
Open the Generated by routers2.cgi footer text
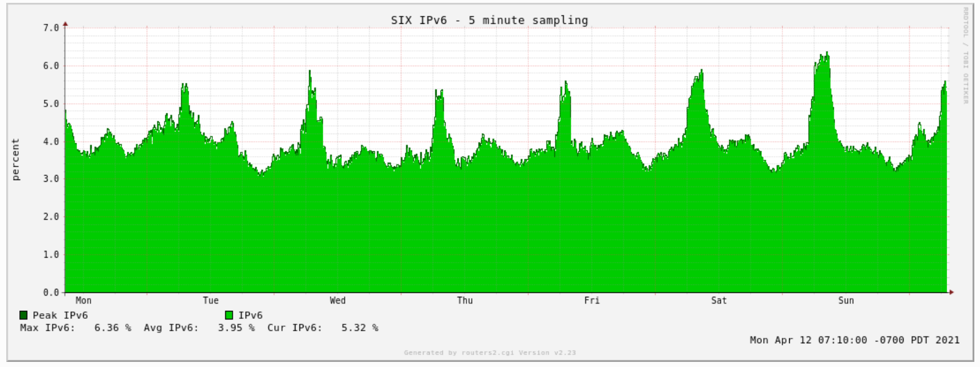(x=490, y=353)
